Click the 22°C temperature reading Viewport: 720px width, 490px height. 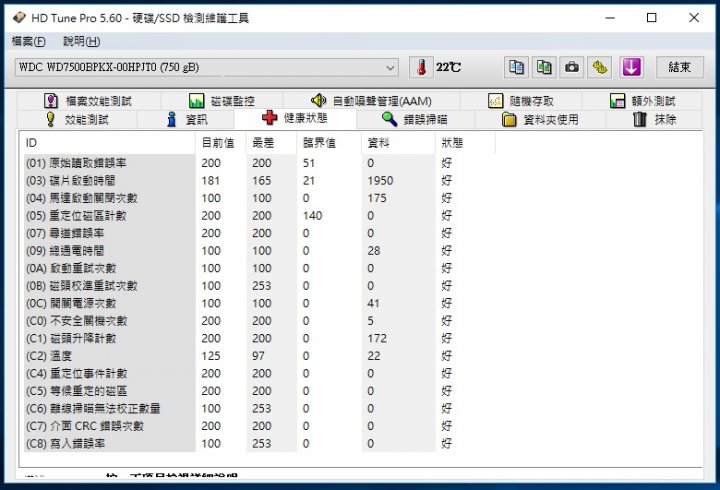(x=448, y=68)
